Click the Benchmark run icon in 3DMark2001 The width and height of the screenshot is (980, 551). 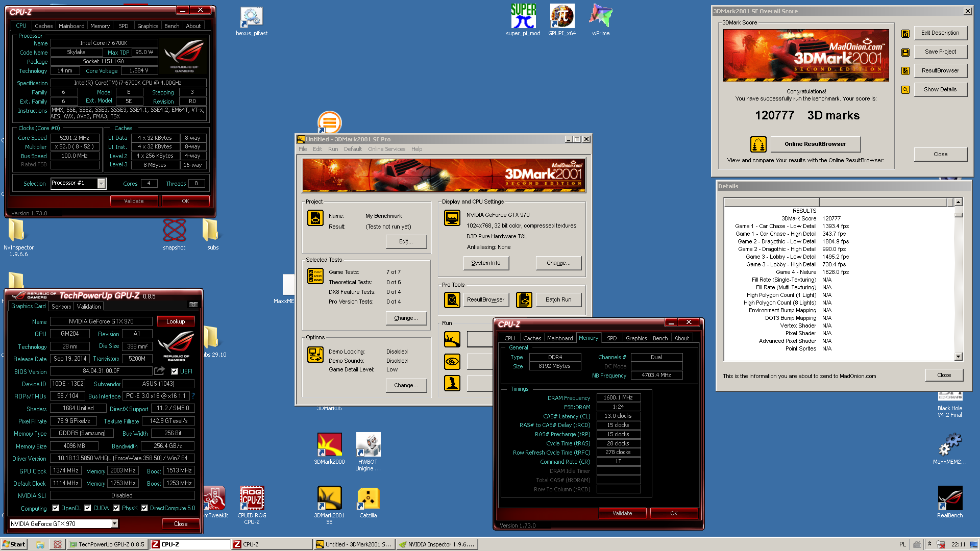[x=452, y=339]
